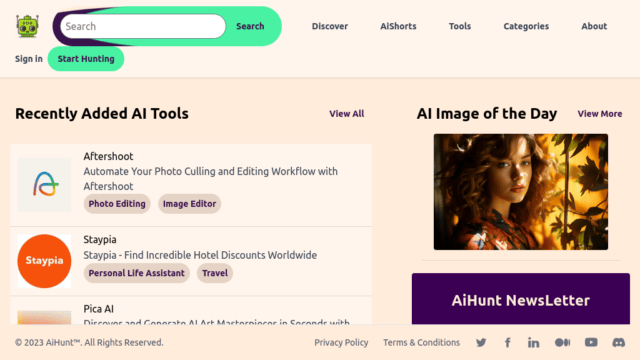Image resolution: width=640 pixels, height=360 pixels.
Task: Open the Terms & Conditions link
Action: (x=421, y=342)
